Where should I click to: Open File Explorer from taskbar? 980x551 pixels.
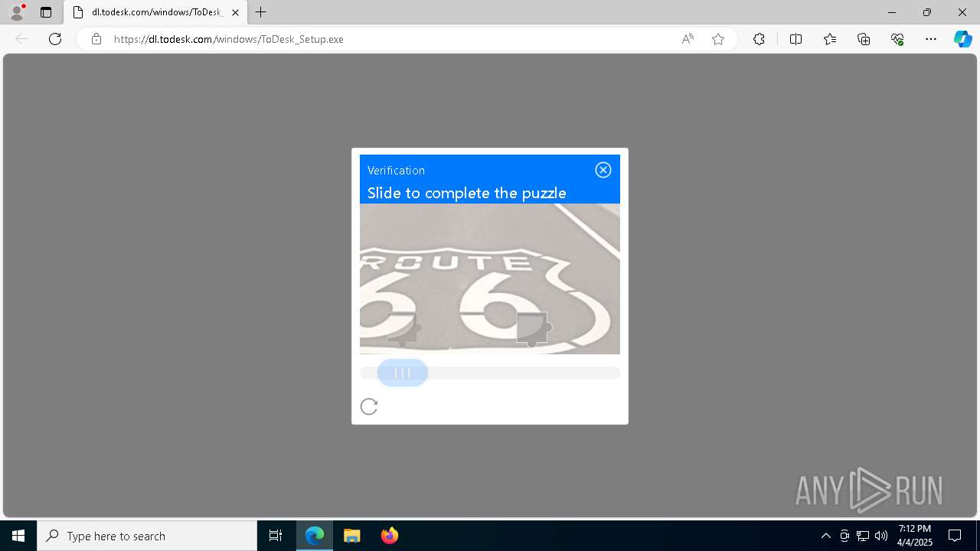pyautogui.click(x=352, y=536)
